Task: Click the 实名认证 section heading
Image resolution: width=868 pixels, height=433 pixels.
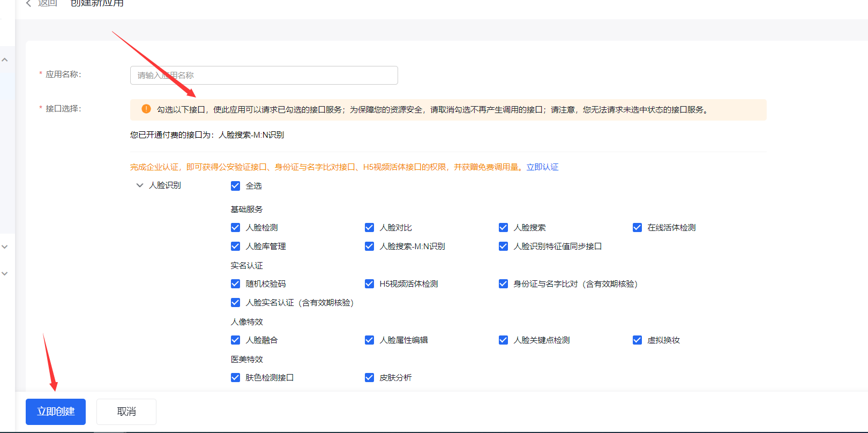Action: [247, 266]
